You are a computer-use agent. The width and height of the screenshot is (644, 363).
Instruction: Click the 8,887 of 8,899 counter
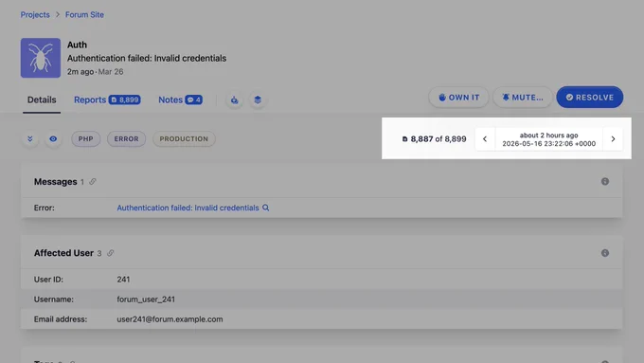pos(434,139)
